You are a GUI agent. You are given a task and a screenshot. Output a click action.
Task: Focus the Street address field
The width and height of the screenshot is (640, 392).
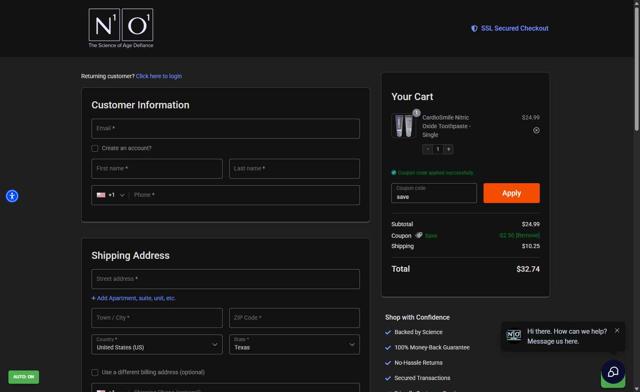[225, 279]
